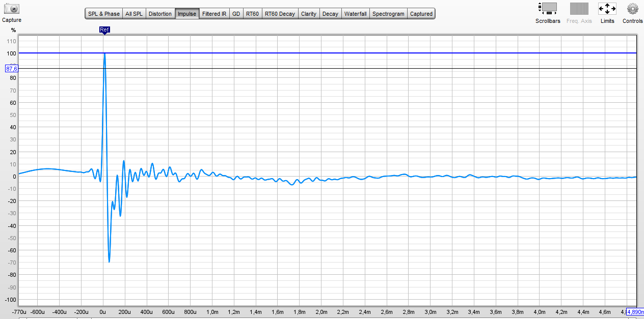Image resolution: width=644 pixels, height=319 pixels.
Task: Click the 4,6m label on the time axis
Action: [x=605, y=312]
